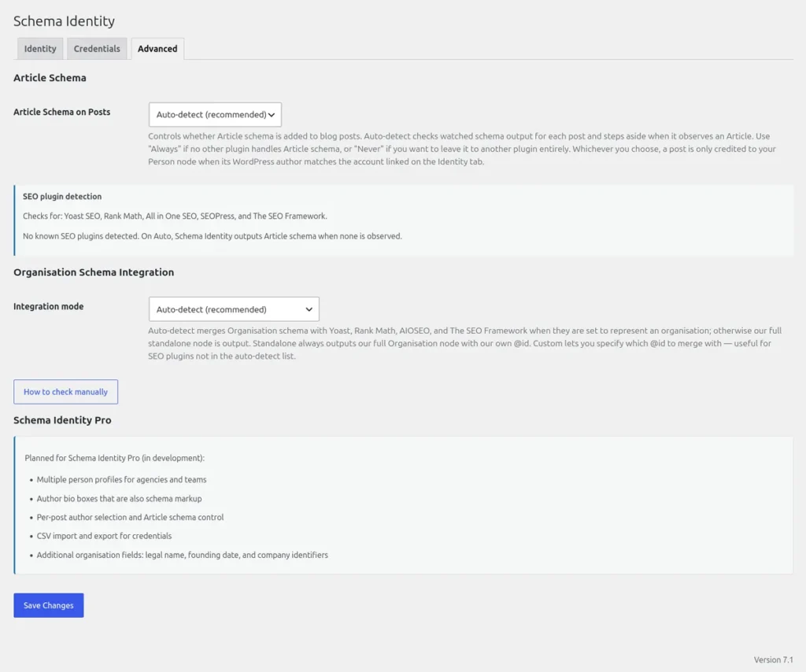This screenshot has height=672, width=806.
Task: Click 'Additional organisation fields' list item
Action: 183,555
